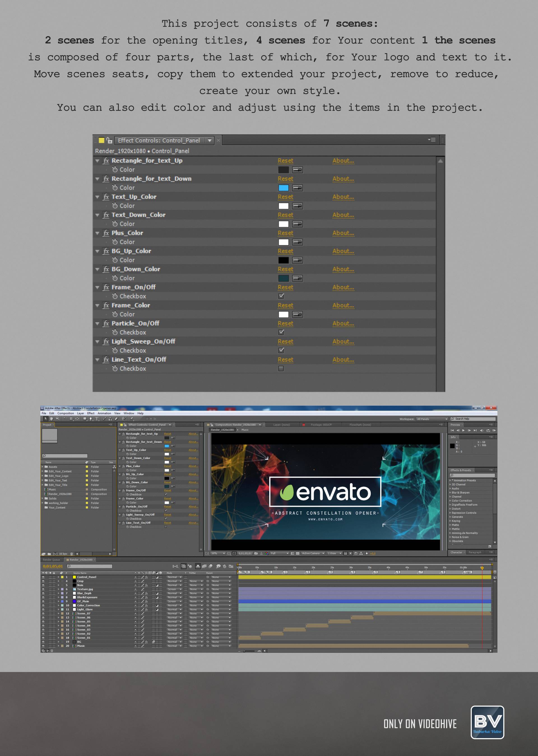Uncheck Frame_On/Off checkbox in enlarged panel

tap(281, 296)
